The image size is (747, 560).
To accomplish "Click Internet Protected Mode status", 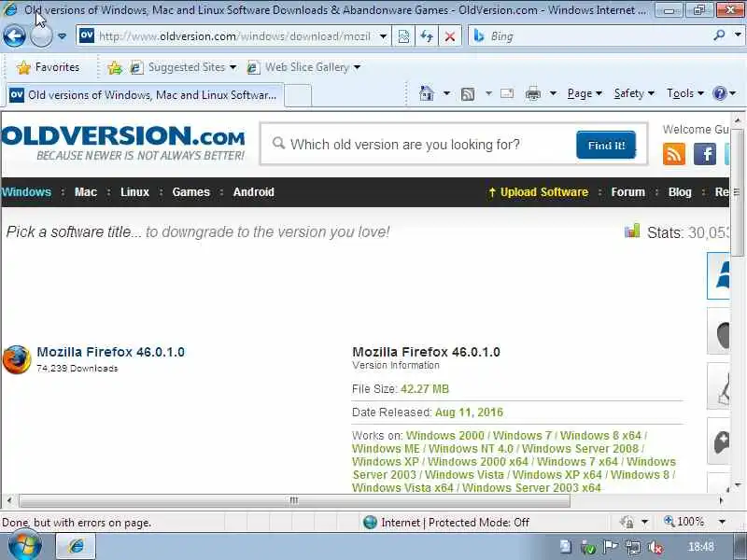I will click(x=446, y=523).
